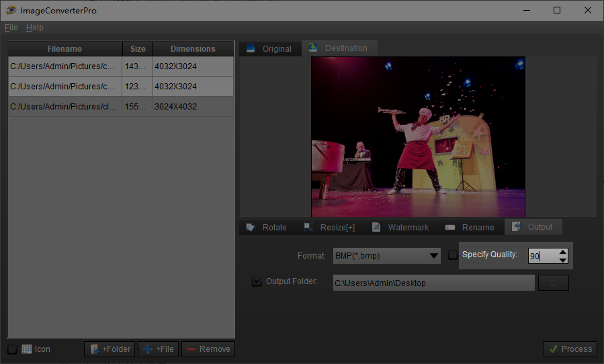The height and width of the screenshot is (364, 604).
Task: Click the Resize tab icon
Action: 308,227
